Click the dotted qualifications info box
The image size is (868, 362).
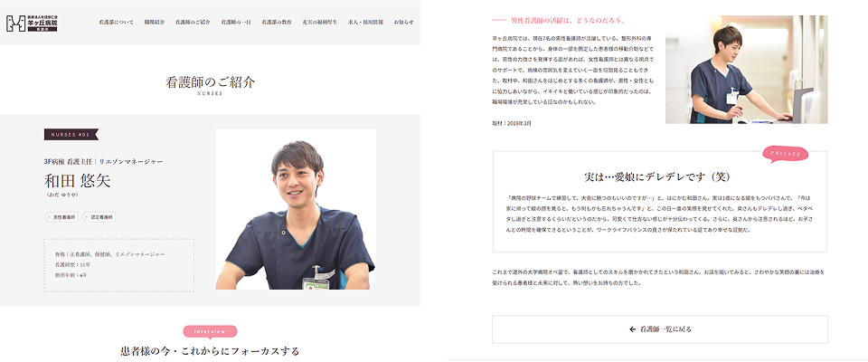click(x=118, y=264)
